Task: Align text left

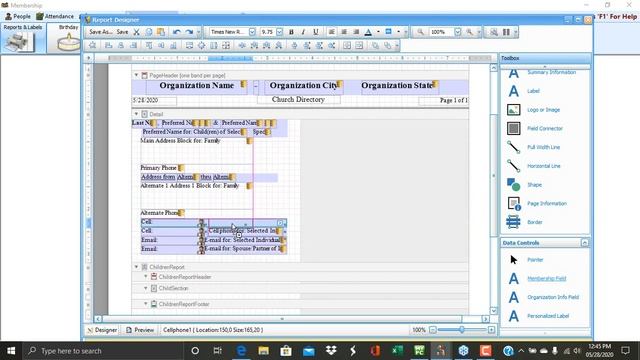Action: click(x=331, y=32)
